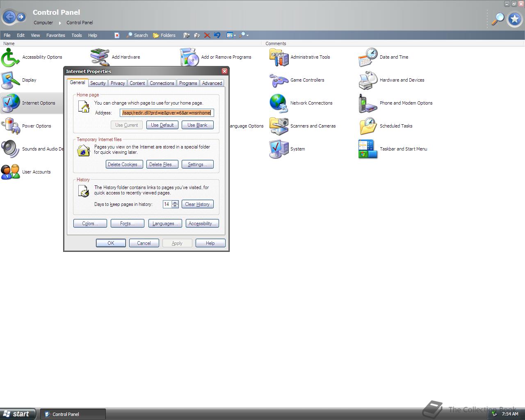Select the Display icon

point(11,80)
